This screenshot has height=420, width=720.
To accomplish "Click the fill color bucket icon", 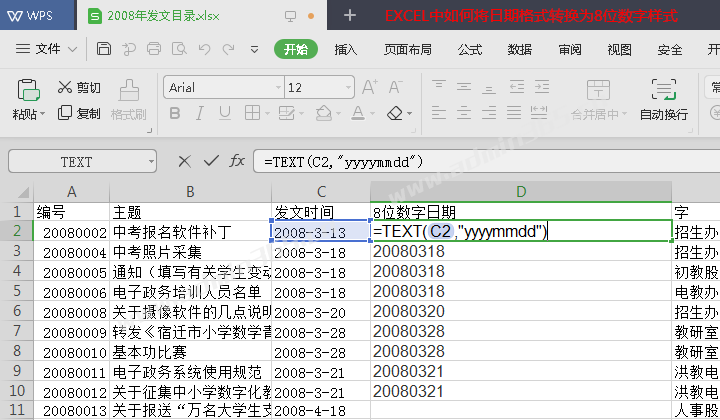I will [x=324, y=113].
